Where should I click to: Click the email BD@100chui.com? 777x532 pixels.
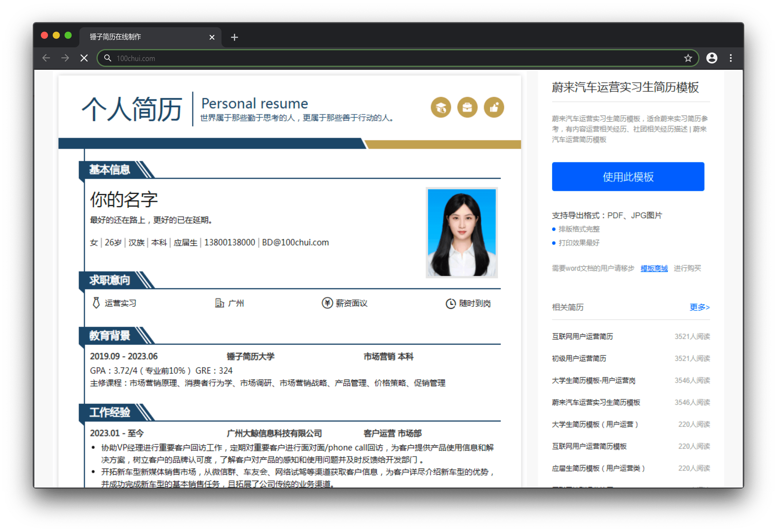click(x=295, y=242)
